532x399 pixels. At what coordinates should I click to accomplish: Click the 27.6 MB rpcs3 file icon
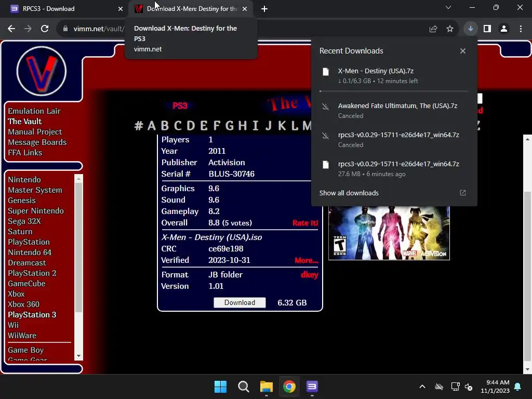click(326, 165)
